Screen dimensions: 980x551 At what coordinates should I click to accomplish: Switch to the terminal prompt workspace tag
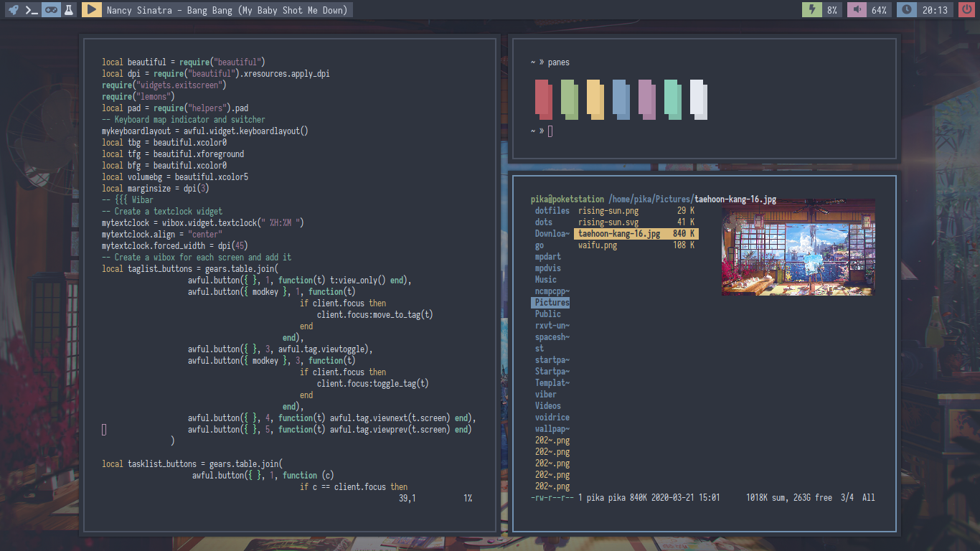click(x=32, y=10)
